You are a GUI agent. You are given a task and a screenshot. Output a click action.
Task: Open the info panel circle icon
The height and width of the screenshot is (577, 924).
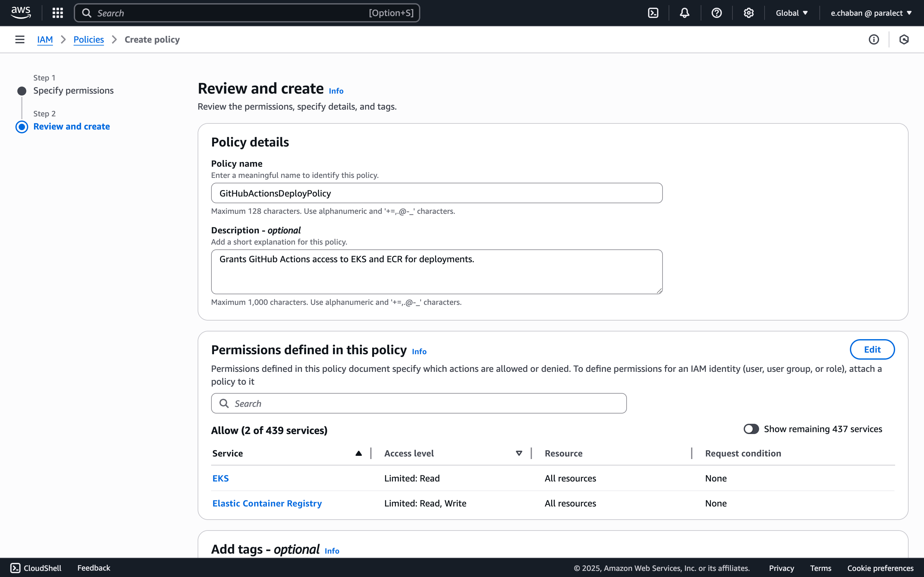point(874,39)
